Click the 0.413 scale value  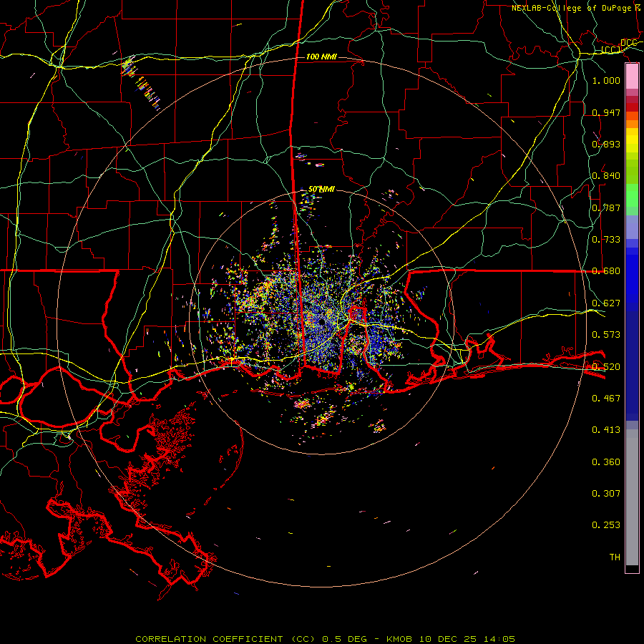tap(606, 430)
